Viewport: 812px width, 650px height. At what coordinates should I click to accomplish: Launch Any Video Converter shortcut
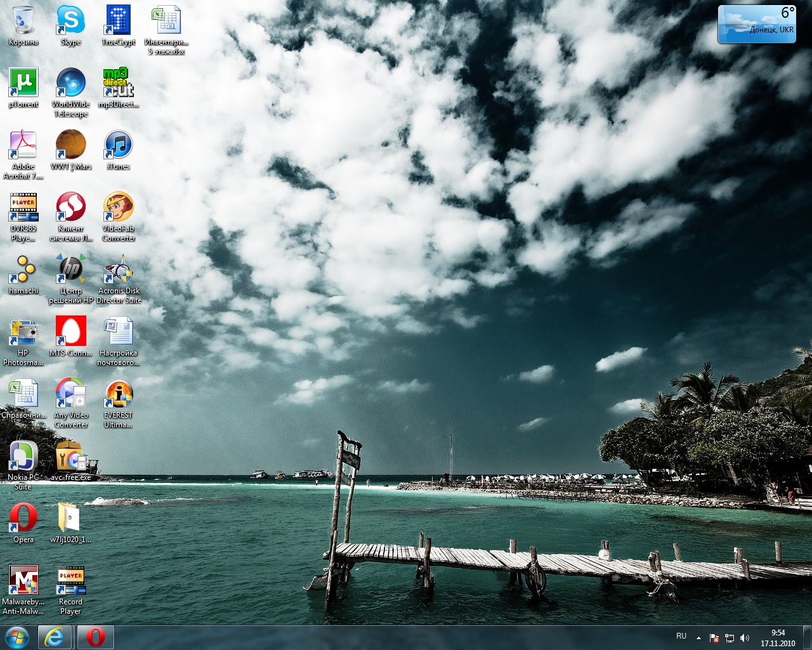coord(70,404)
